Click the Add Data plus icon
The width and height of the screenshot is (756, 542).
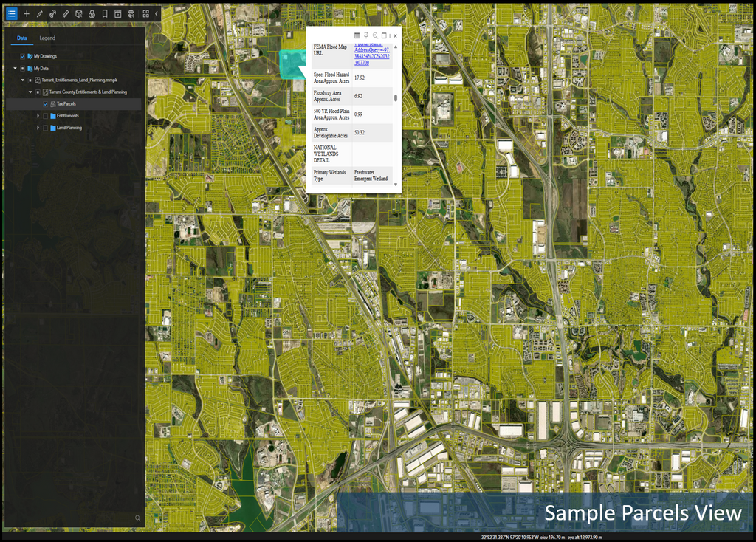click(27, 13)
